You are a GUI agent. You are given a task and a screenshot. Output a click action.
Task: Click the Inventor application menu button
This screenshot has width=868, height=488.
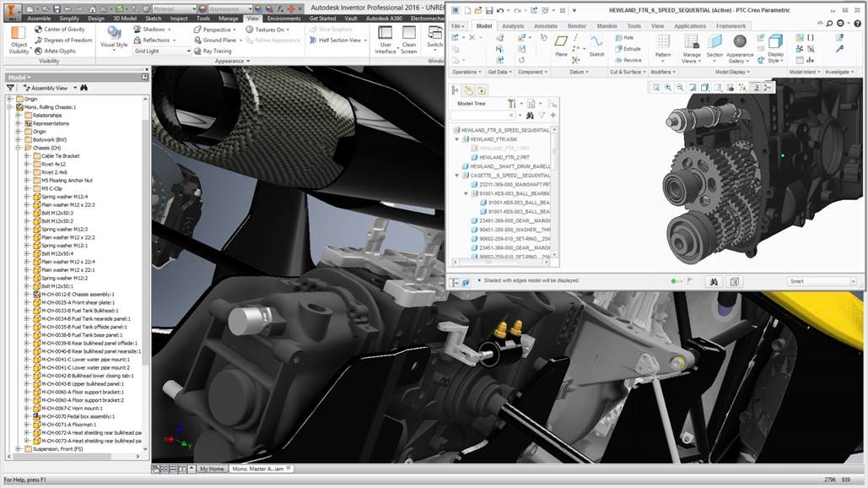click(12, 11)
